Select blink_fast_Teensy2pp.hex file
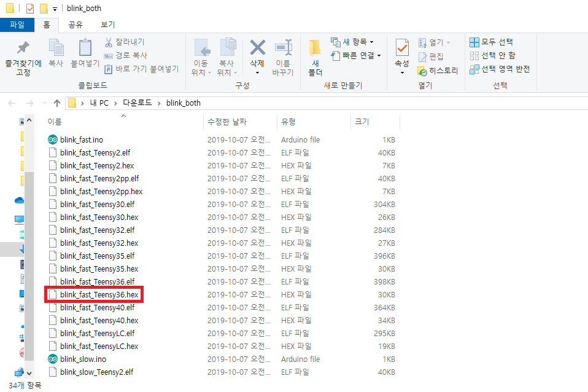 [x=101, y=192]
